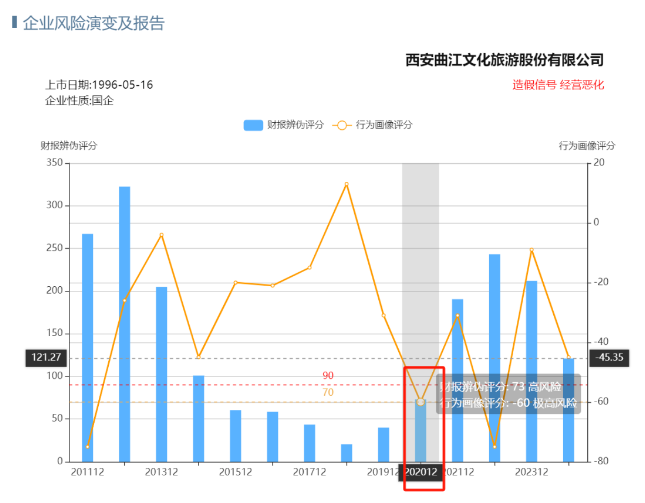This screenshot has width=645, height=503.
Task: Click the orange line point at 201312
Action: tap(162, 235)
